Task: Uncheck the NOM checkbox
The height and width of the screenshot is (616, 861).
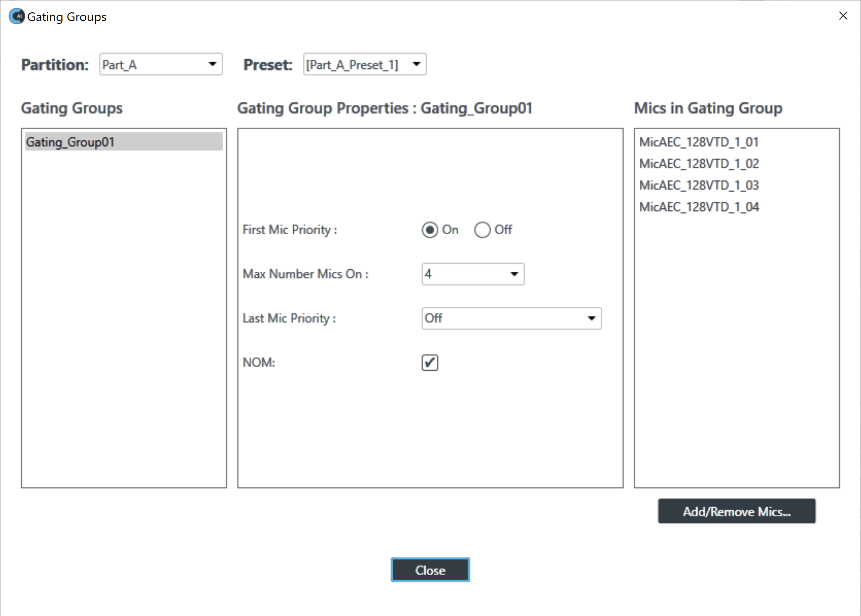Action: pyautogui.click(x=429, y=363)
